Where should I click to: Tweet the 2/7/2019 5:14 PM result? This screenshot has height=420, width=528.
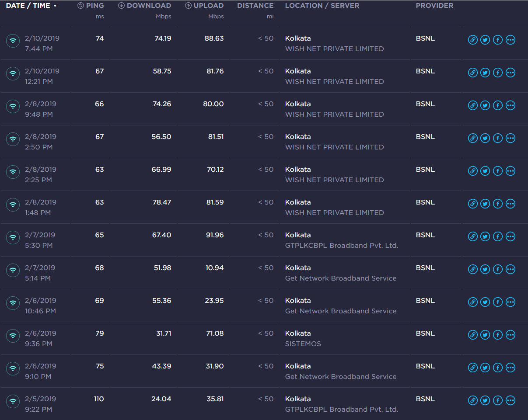(485, 269)
